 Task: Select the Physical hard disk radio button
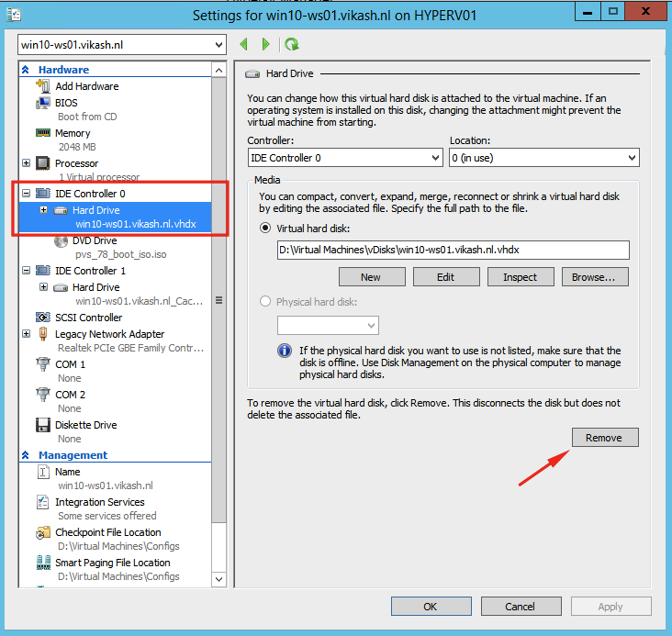point(265,301)
